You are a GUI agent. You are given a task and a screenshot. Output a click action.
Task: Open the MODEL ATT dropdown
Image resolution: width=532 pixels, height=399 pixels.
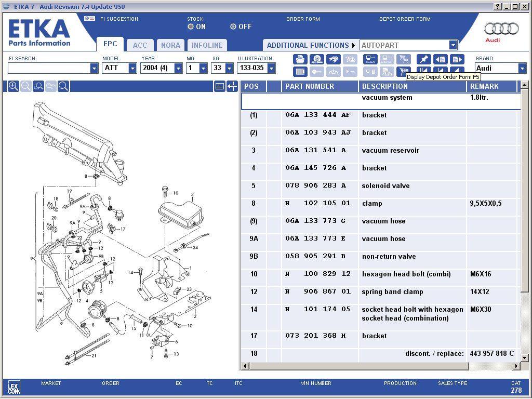tap(132, 68)
